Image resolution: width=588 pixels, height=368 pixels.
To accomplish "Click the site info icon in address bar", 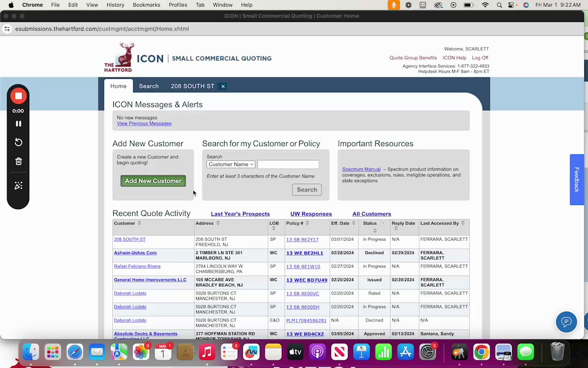I will [7, 29].
